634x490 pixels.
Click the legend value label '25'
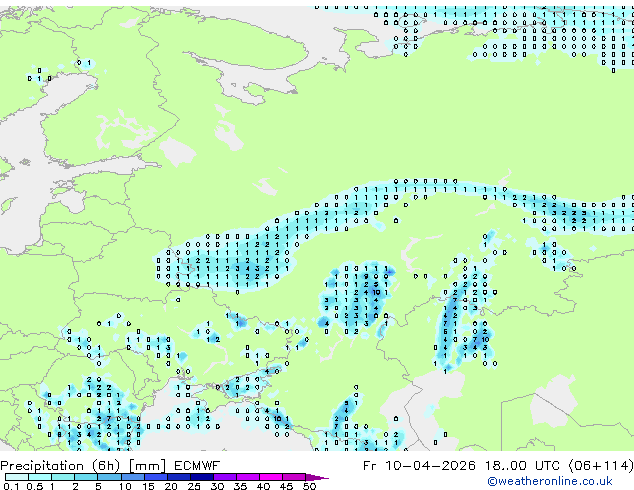(194, 486)
